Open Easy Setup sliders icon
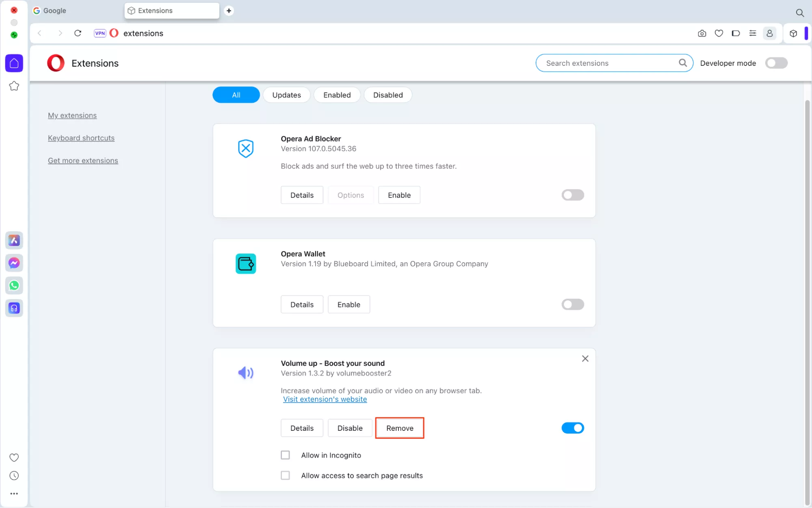 [753, 33]
